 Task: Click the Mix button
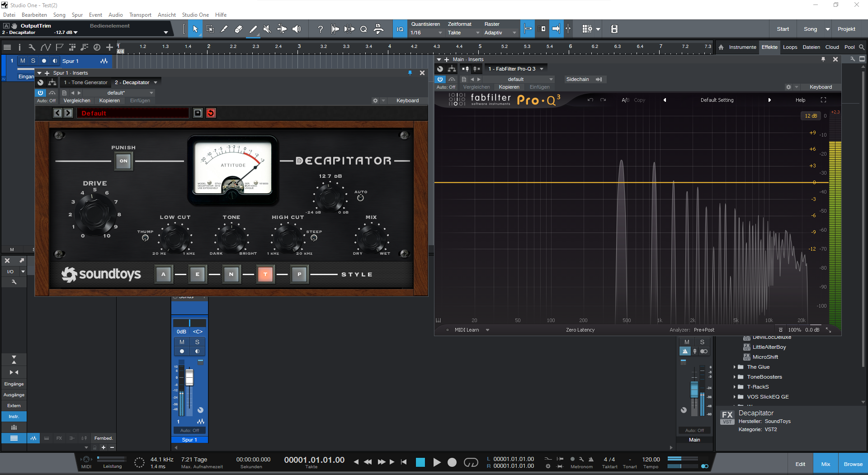tap(826, 464)
